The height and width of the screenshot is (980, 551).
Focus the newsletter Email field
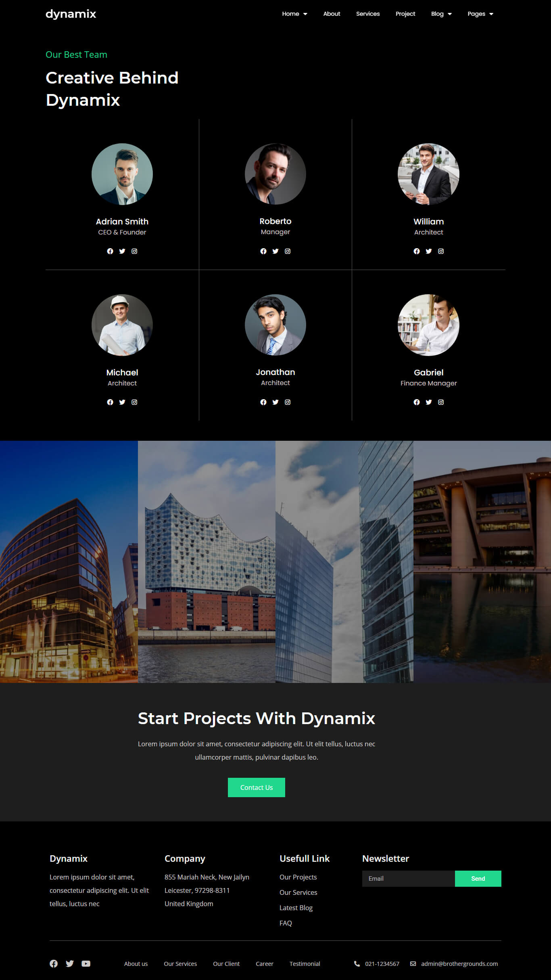click(409, 879)
